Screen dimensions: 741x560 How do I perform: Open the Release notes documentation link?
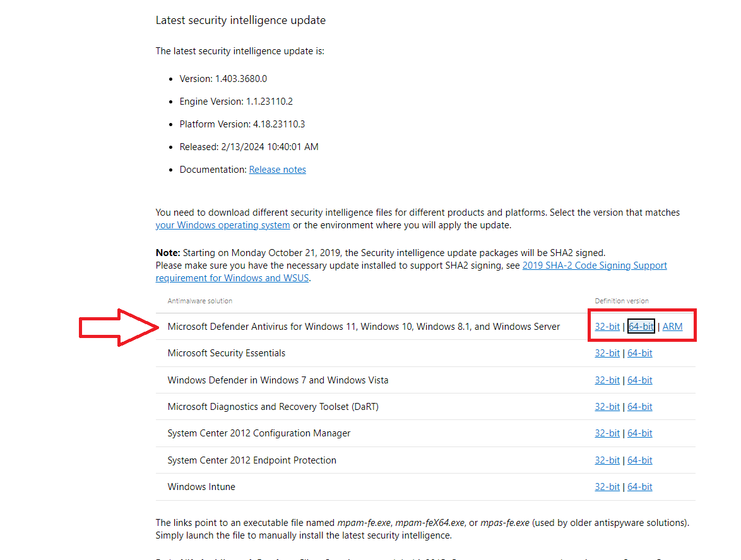point(278,170)
